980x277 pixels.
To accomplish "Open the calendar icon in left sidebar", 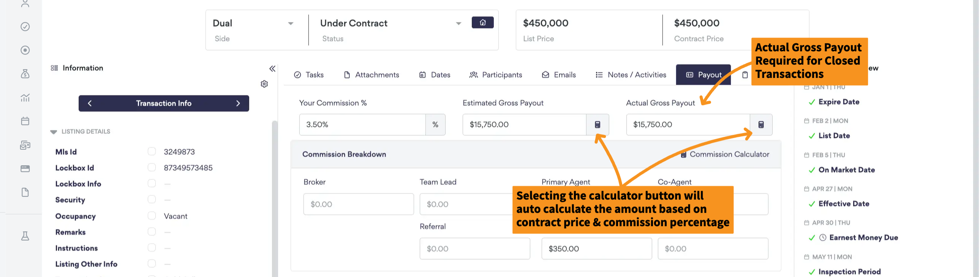I will coord(25,121).
